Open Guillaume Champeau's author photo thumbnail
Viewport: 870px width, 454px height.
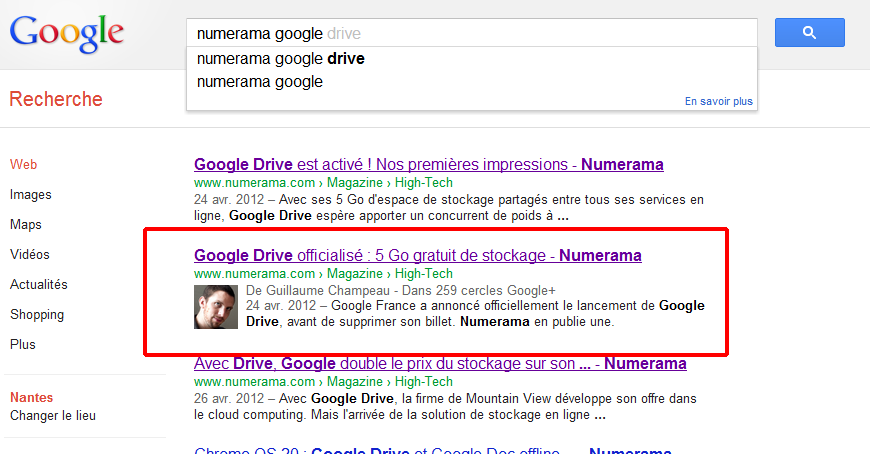pyautogui.click(x=216, y=307)
